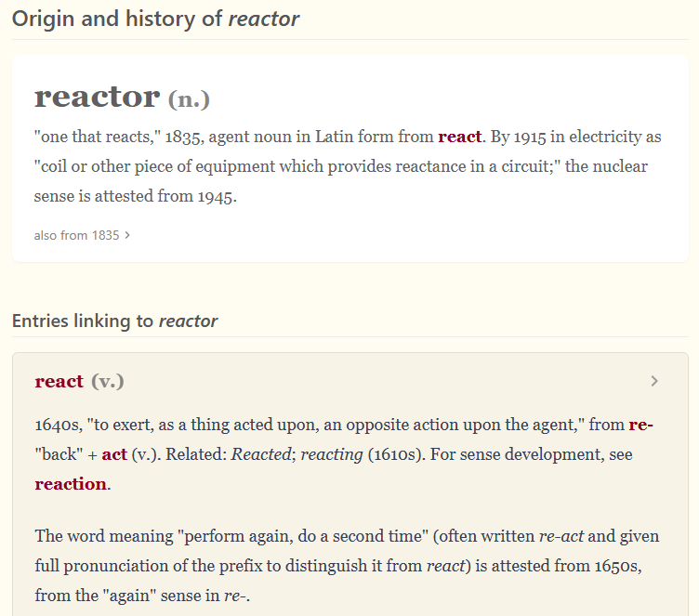Select the 'reactor (n.)' headword
Screen dimensions: 699x616
click(x=122, y=97)
